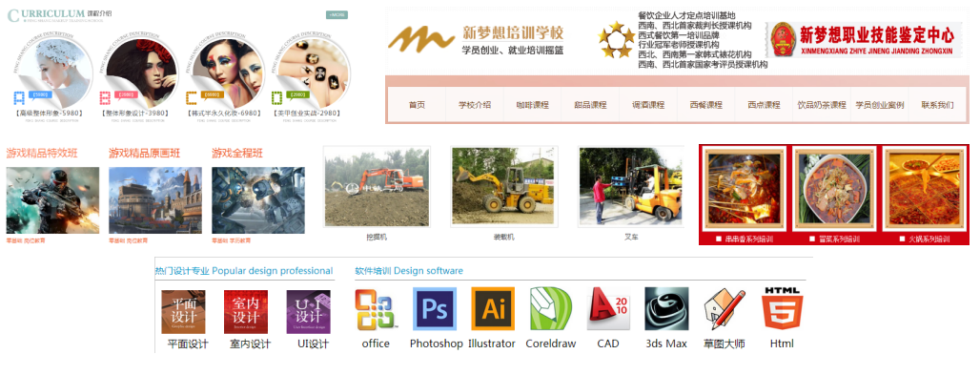Open 咖啡课程 navigation item
Image resolution: width=980 pixels, height=375 pixels.
[533, 105]
